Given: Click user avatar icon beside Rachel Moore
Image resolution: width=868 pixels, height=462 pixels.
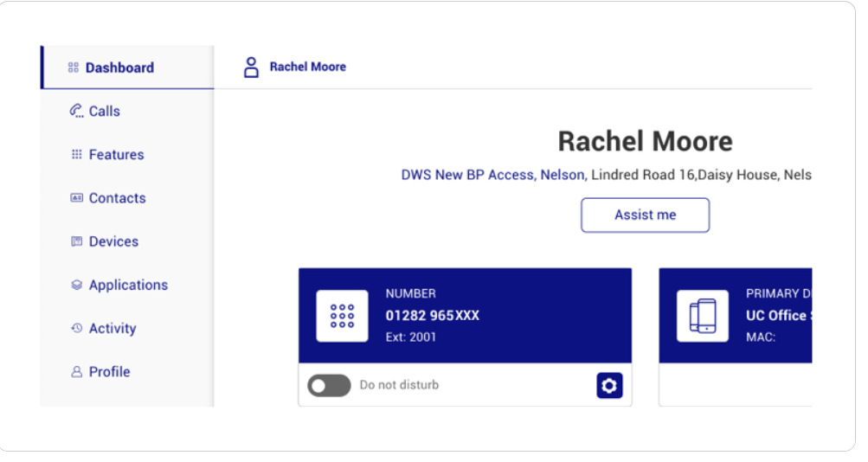Looking at the screenshot, I should [x=251, y=67].
